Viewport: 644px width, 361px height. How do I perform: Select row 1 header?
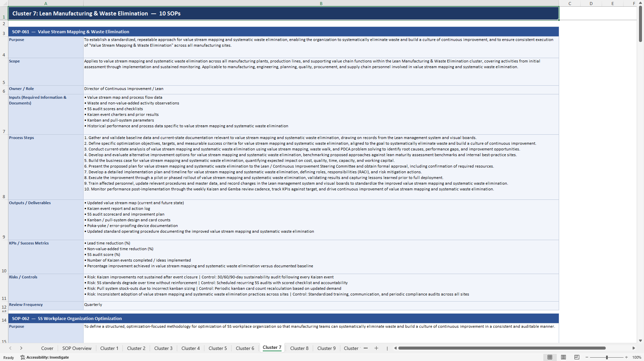pos(4,13)
